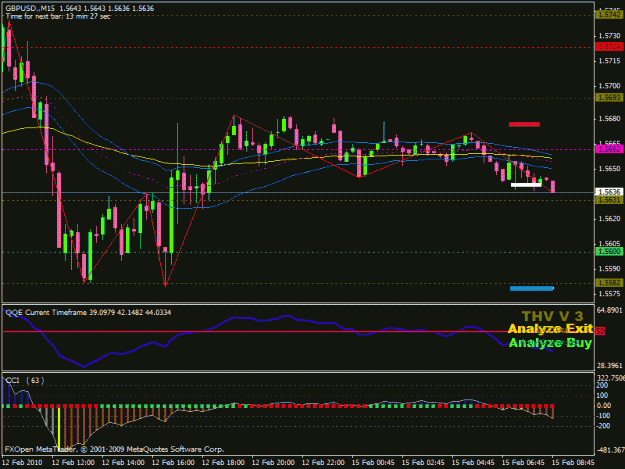The image size is (625, 469).
Task: Click the '12 Feb 14:00' time axis label
Action: click(x=123, y=462)
